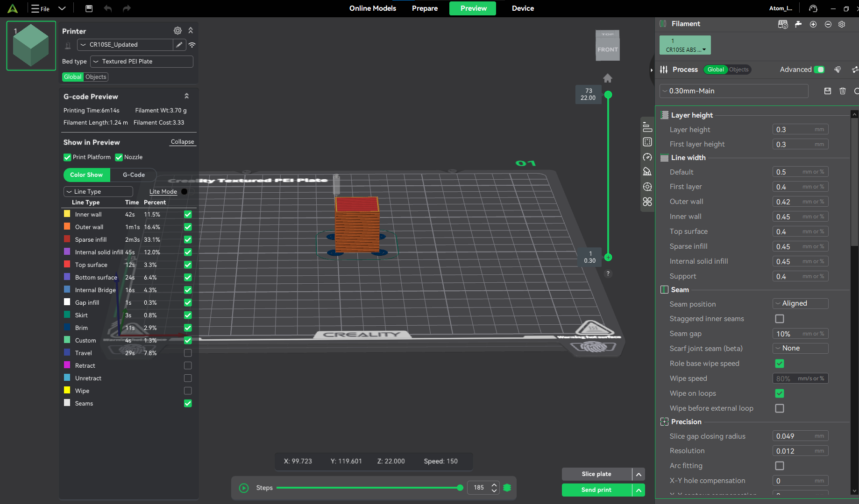Open the CR10SE_Updated printer dropdown
Viewport: 859px width, 504px height.
click(x=125, y=45)
